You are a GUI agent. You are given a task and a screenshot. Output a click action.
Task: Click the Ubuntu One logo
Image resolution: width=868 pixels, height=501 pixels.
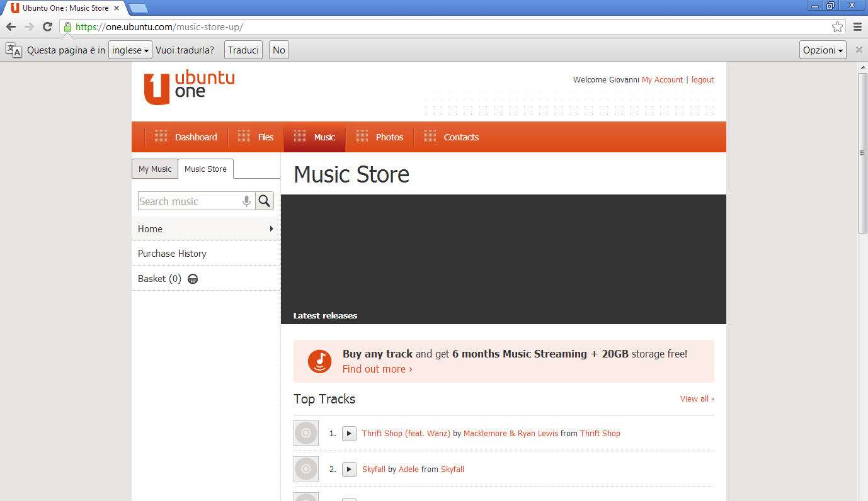189,88
